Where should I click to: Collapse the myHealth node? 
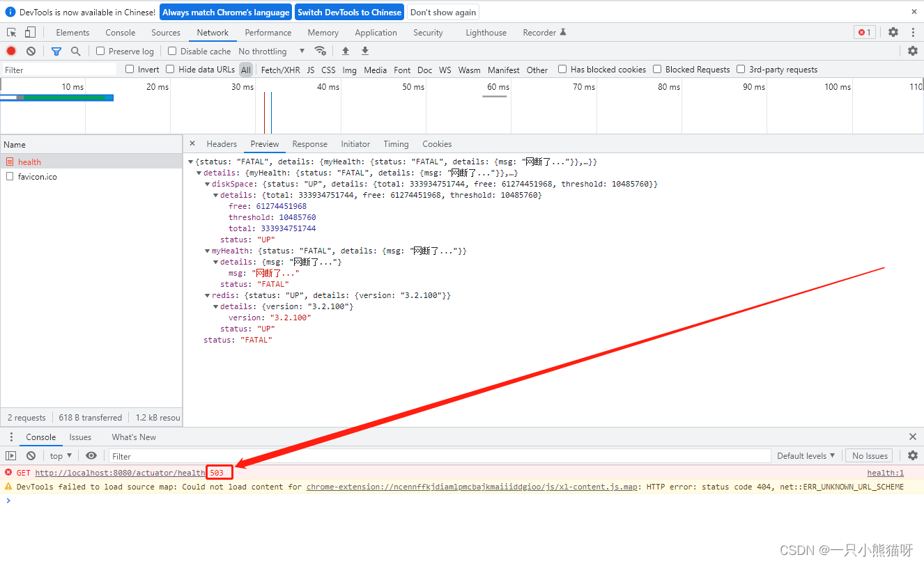pos(208,251)
